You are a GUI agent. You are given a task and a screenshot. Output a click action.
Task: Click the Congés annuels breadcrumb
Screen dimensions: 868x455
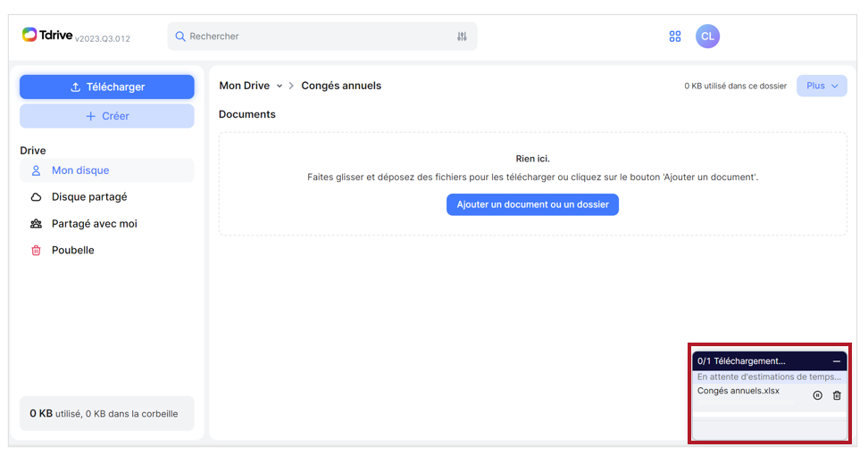coord(341,86)
